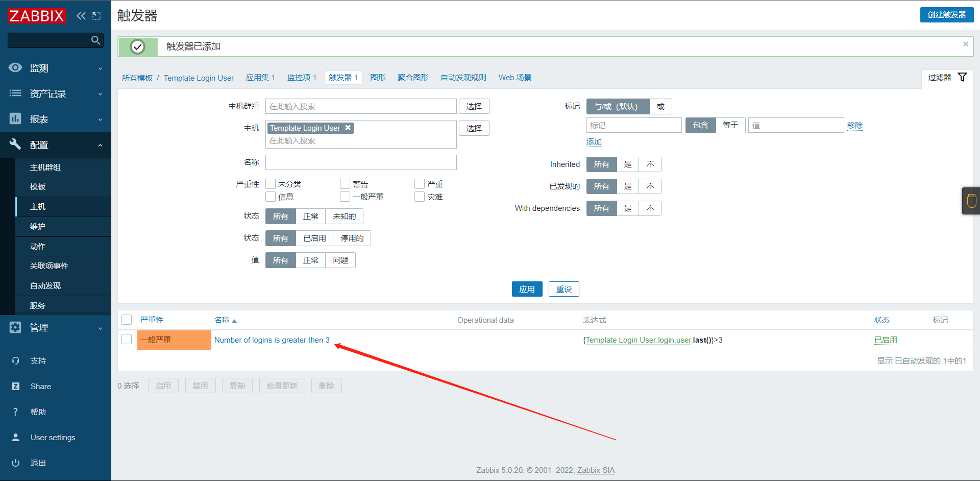Click the list icon for 资产记录
The image size is (980, 481).
coord(15,93)
